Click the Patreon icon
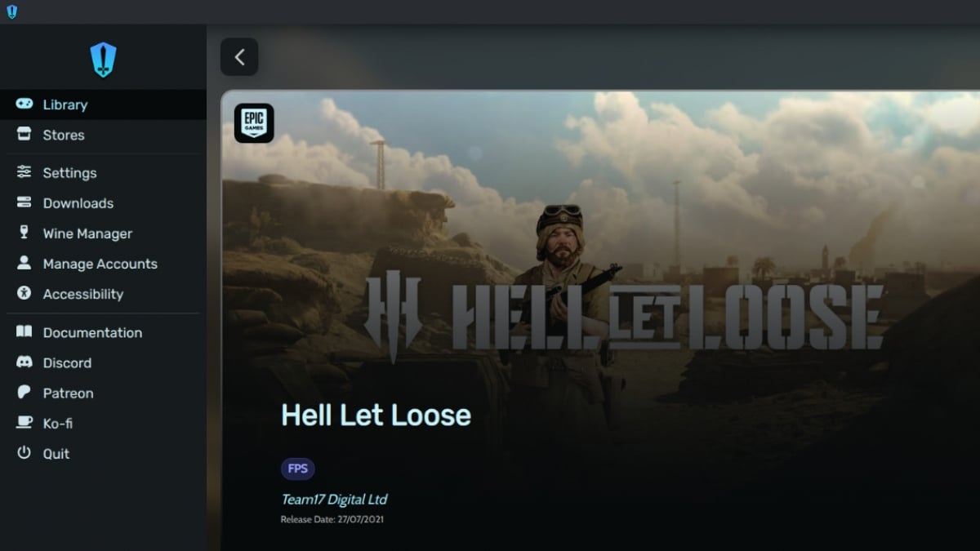This screenshot has height=551, width=980. [x=24, y=393]
